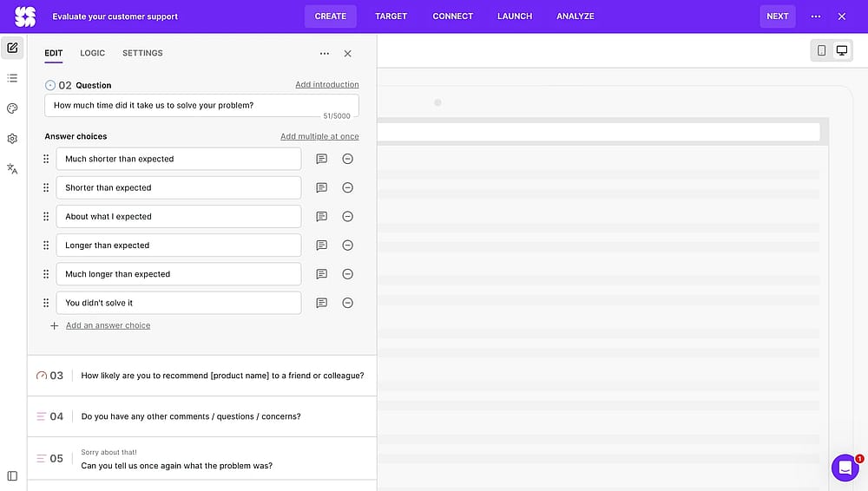Image resolution: width=868 pixels, height=491 pixels.
Task: Add comment field to 'You didn't solve it'
Action: pos(322,303)
